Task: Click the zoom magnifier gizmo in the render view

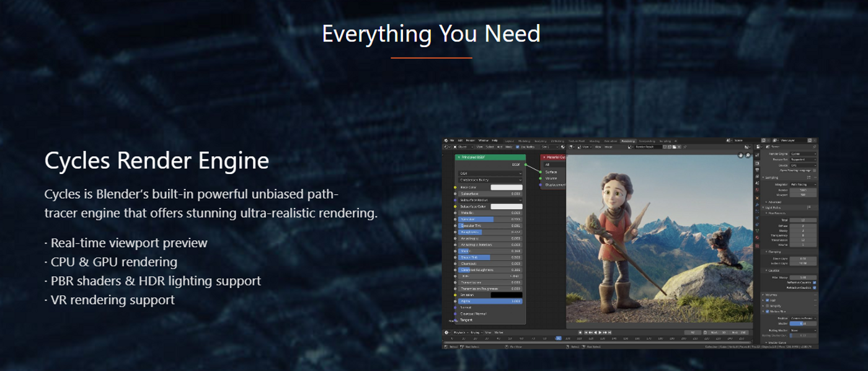Action: tap(748, 155)
